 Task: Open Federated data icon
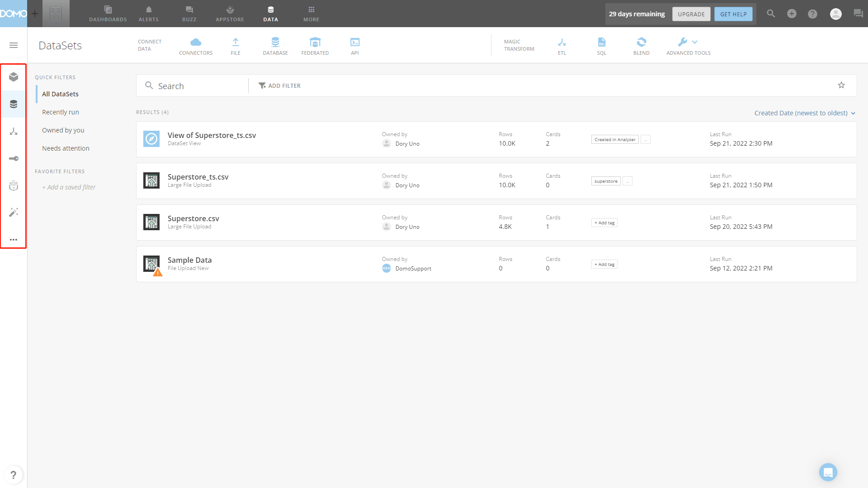point(315,46)
